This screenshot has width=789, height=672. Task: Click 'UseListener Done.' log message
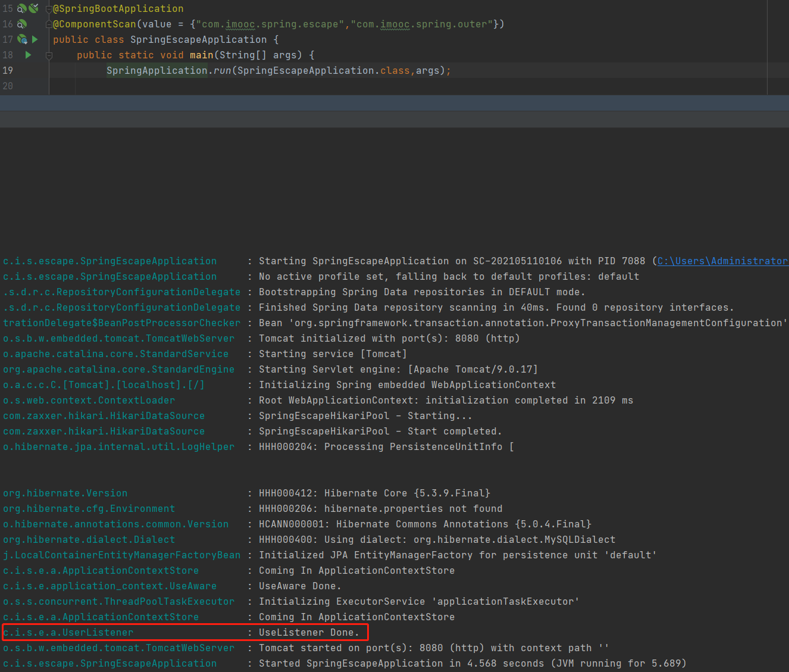309,632
